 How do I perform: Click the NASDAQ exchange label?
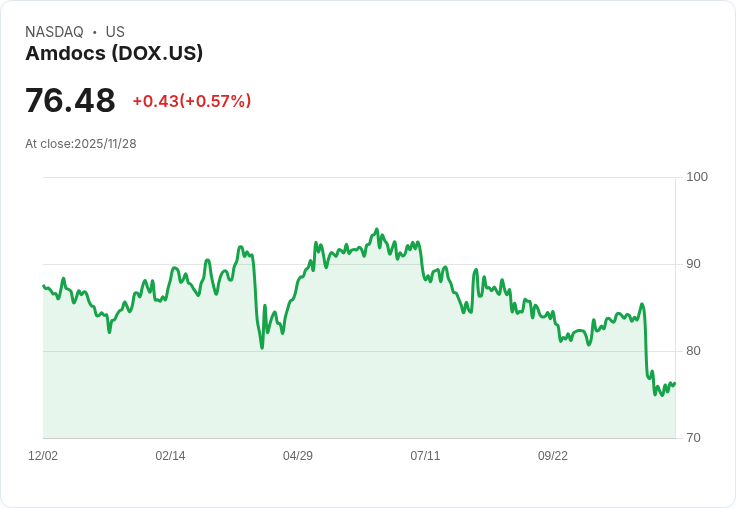tap(54, 32)
